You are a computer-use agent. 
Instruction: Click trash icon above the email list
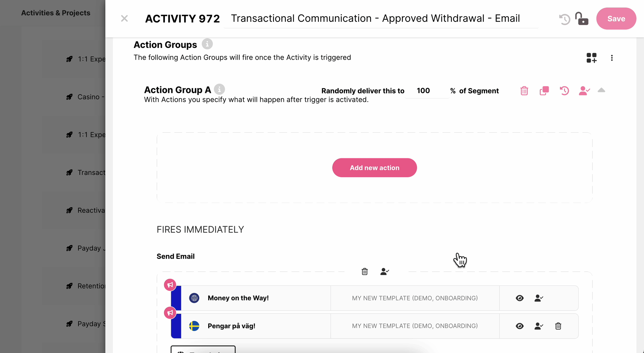[x=365, y=271]
